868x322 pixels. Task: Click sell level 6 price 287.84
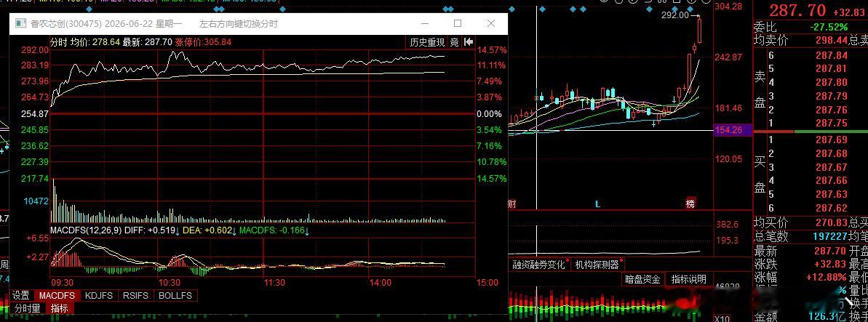coord(832,55)
